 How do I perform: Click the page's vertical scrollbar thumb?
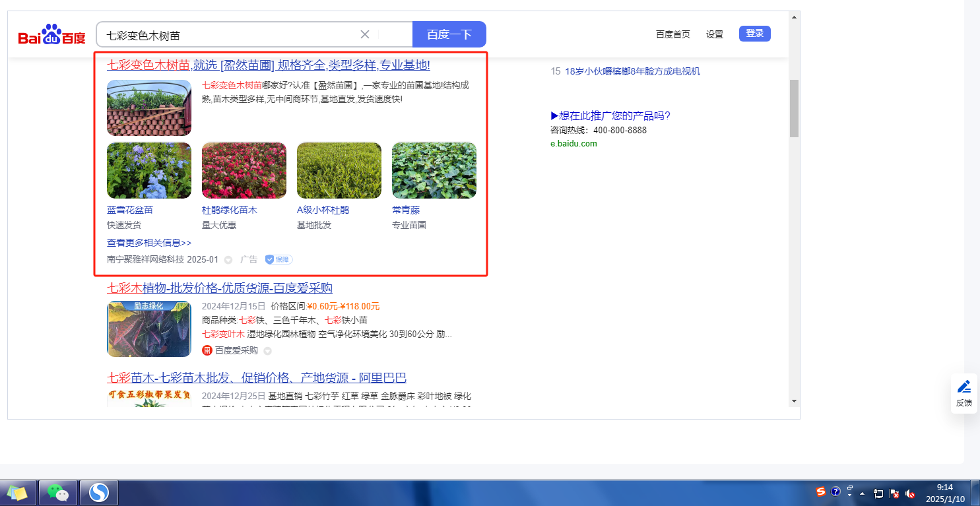pos(794,108)
